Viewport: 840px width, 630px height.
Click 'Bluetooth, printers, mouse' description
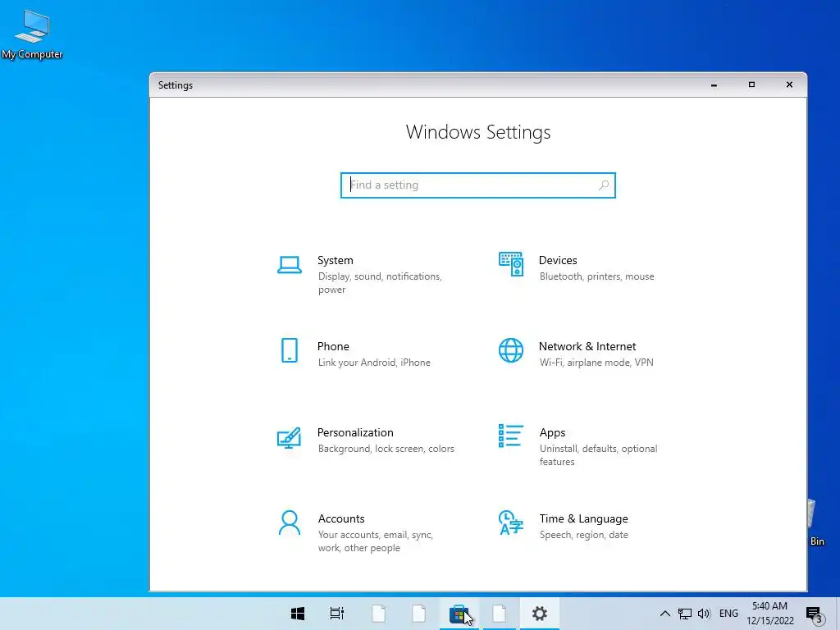point(597,276)
